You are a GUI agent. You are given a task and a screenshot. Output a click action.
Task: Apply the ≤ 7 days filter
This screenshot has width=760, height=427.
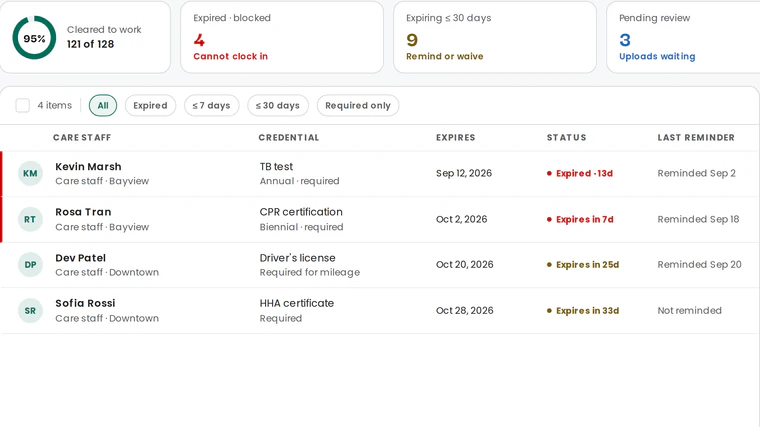211,105
